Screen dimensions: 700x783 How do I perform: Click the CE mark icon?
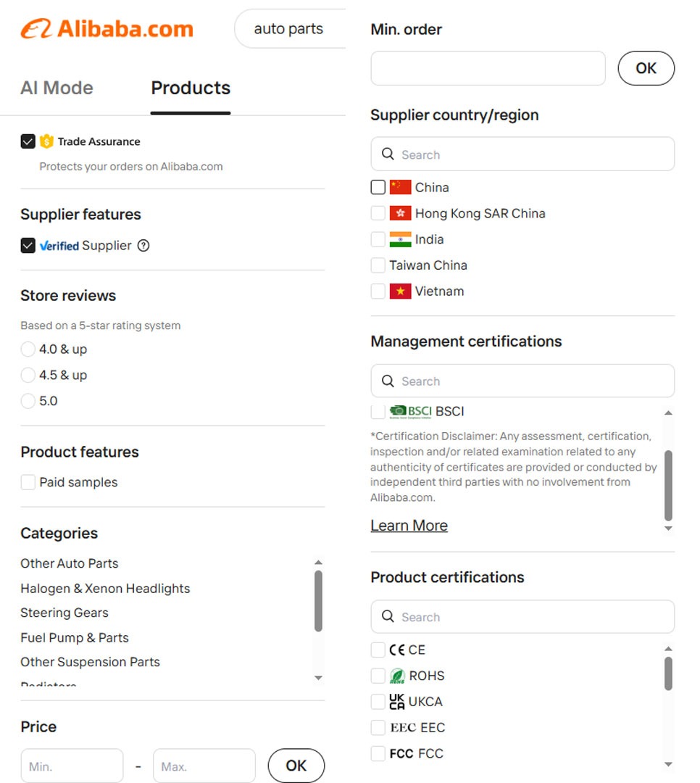tap(397, 650)
